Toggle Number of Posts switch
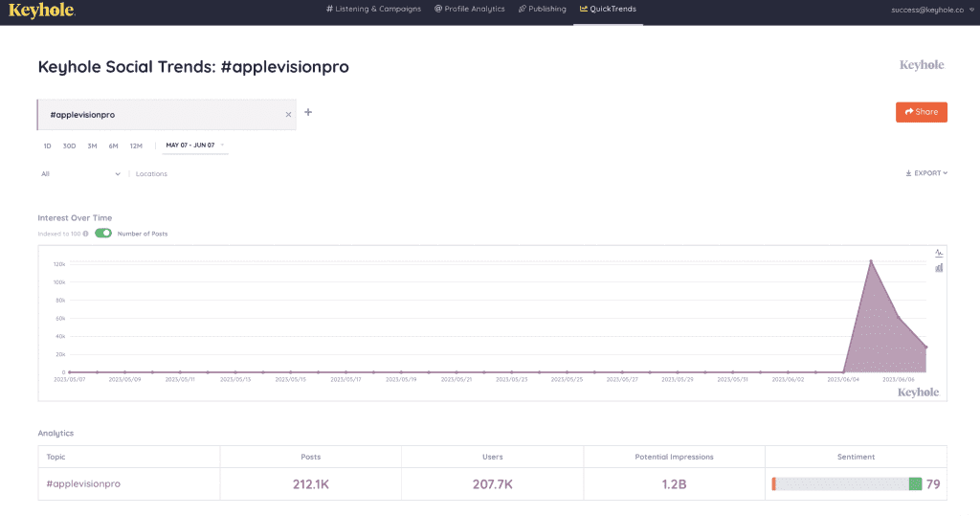The image size is (980, 516). [103, 234]
